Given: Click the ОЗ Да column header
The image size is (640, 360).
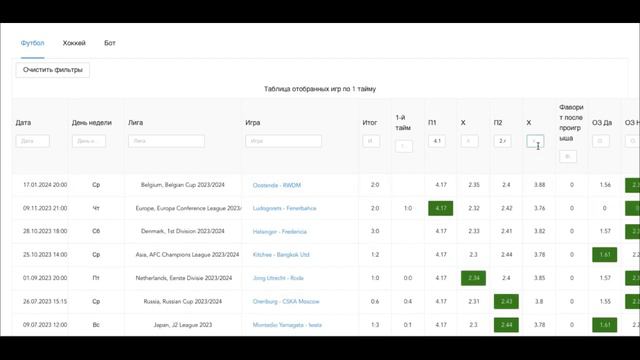Looking at the screenshot, I should click(602, 122).
